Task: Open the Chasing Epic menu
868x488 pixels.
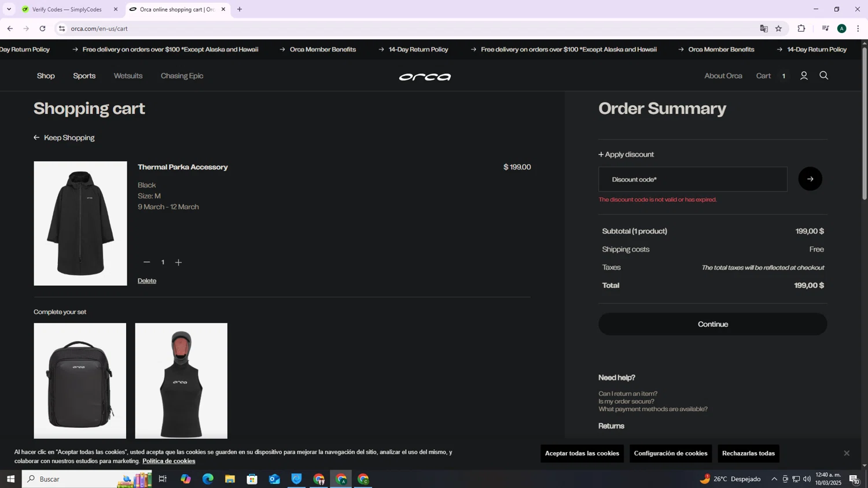Action: point(182,76)
